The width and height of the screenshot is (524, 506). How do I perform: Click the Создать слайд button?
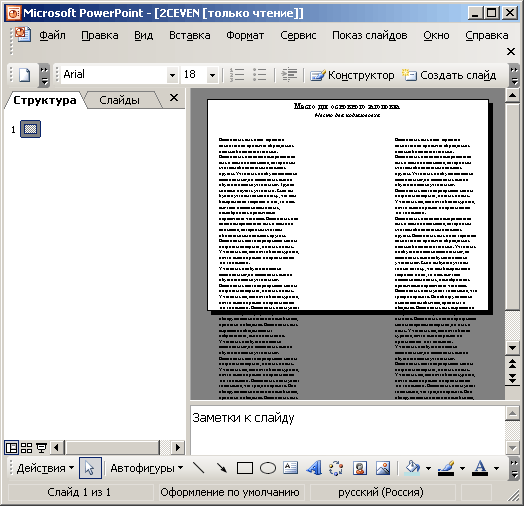point(449,75)
